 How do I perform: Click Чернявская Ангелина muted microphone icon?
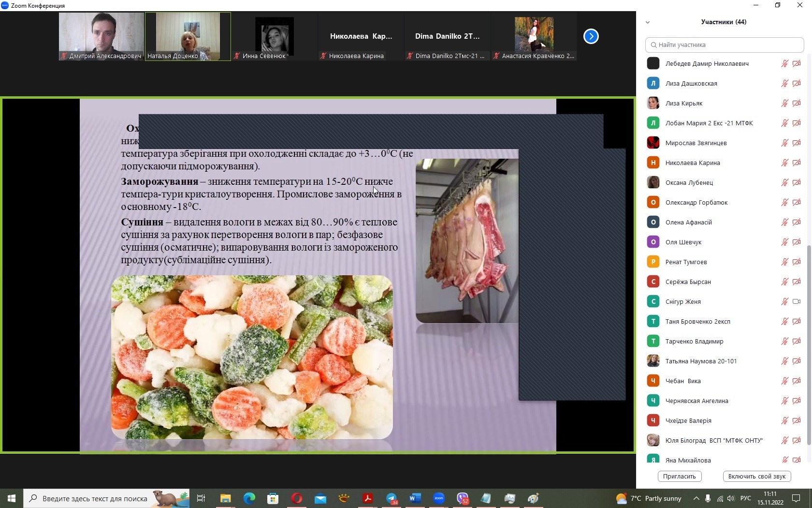[784, 401]
